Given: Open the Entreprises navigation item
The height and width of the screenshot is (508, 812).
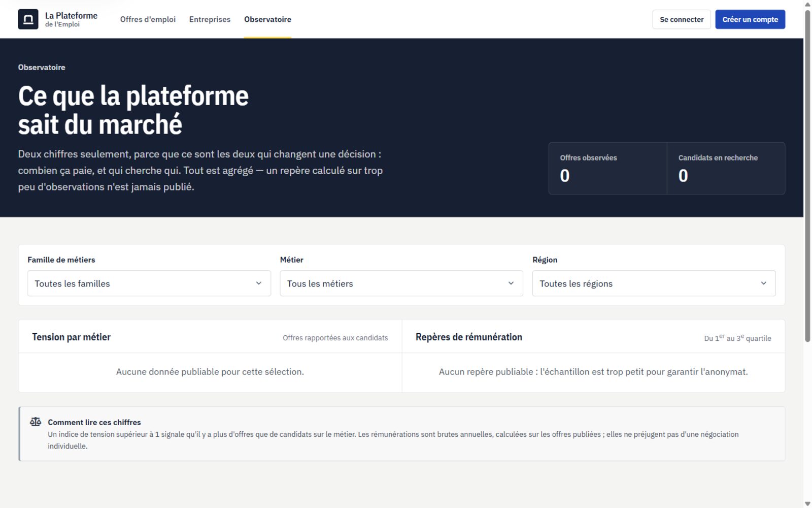Looking at the screenshot, I should tap(210, 19).
